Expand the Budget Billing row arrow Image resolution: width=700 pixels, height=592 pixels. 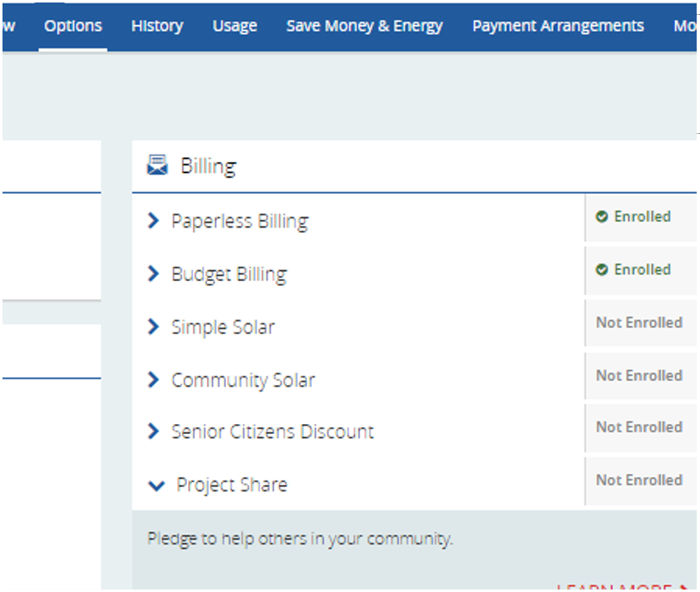[153, 274]
